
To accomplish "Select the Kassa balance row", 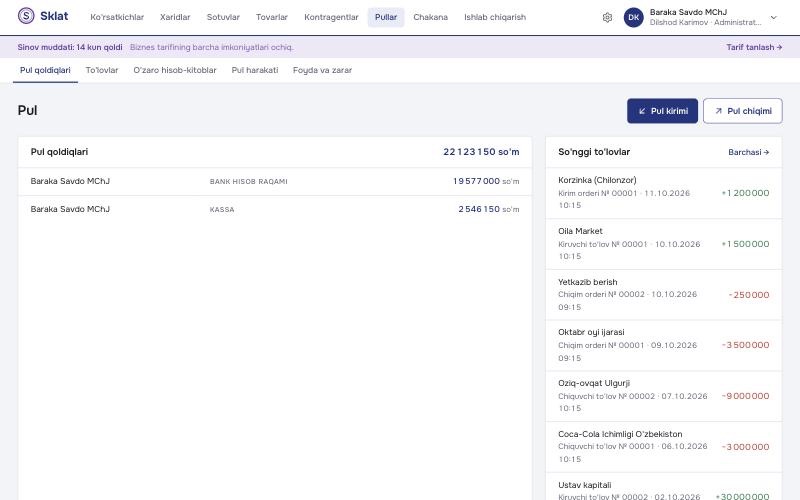I will coord(275,209).
